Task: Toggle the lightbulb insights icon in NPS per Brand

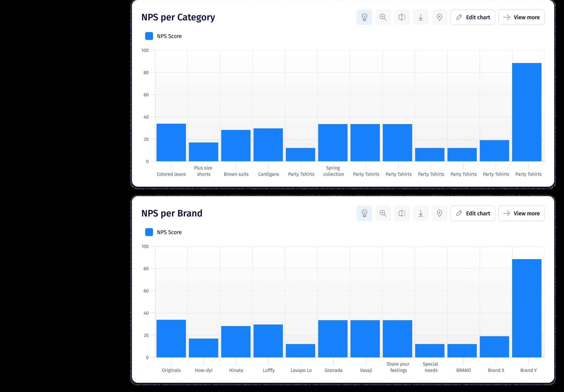Action: (x=364, y=213)
